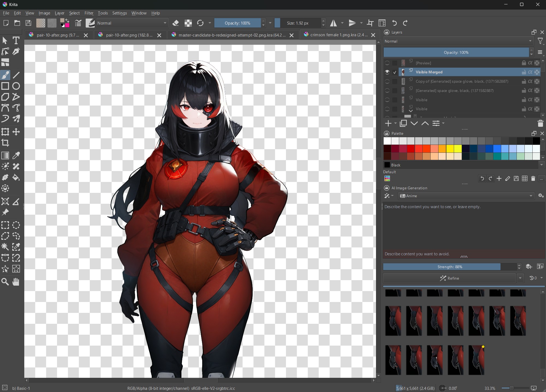Pick the yellow palette swatch
The image size is (546, 392).
click(x=450, y=149)
